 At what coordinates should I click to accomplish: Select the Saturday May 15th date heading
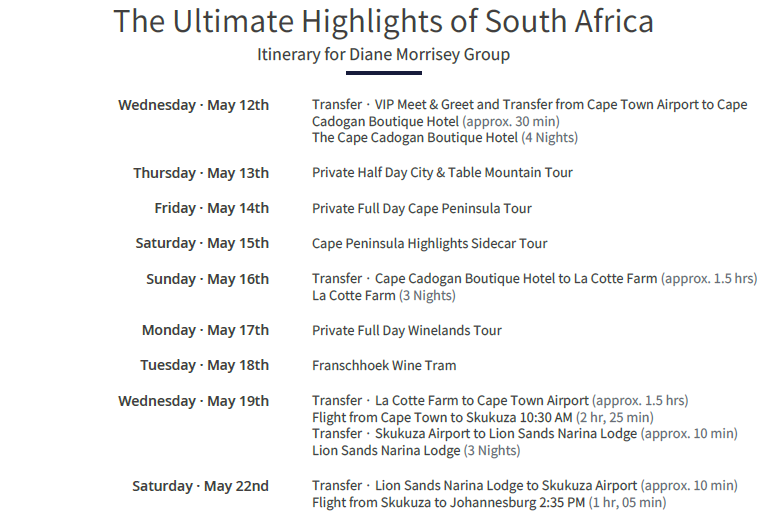pyautogui.click(x=202, y=243)
